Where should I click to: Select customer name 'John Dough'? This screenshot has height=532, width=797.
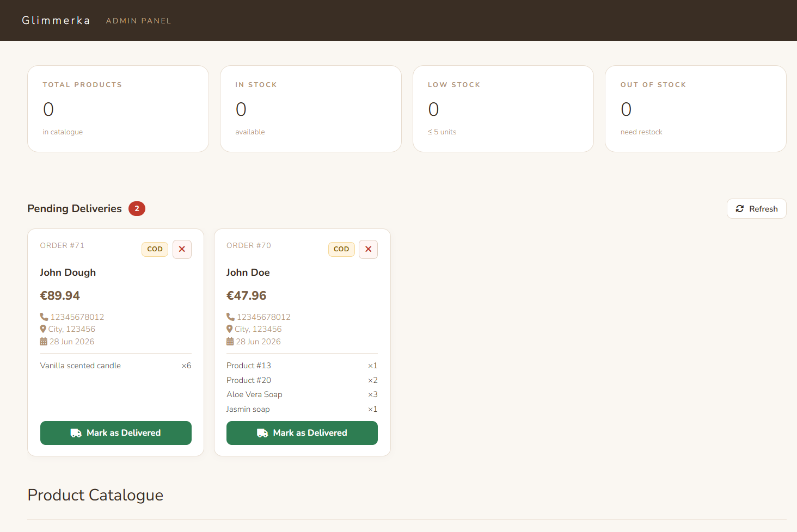click(68, 273)
